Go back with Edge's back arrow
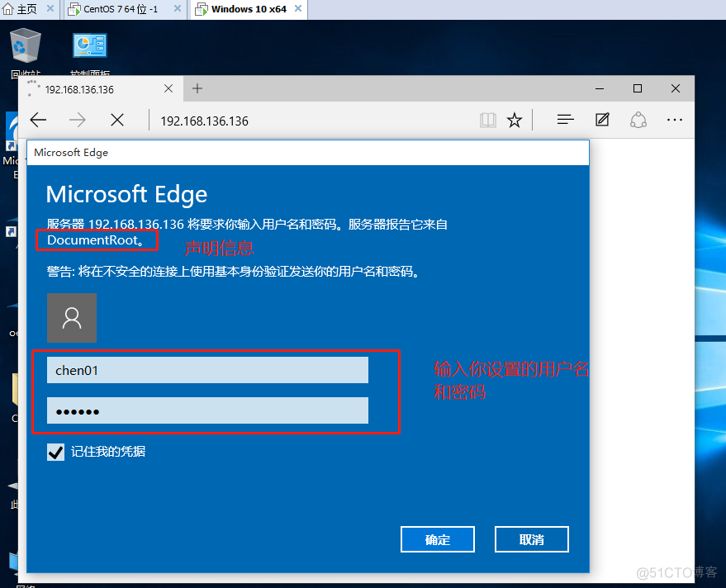This screenshot has height=588, width=726. pos(38,121)
